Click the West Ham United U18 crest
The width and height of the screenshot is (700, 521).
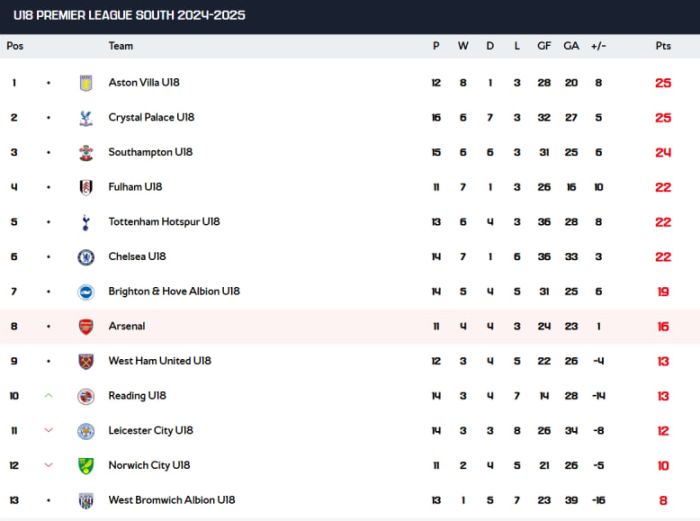[x=86, y=362]
